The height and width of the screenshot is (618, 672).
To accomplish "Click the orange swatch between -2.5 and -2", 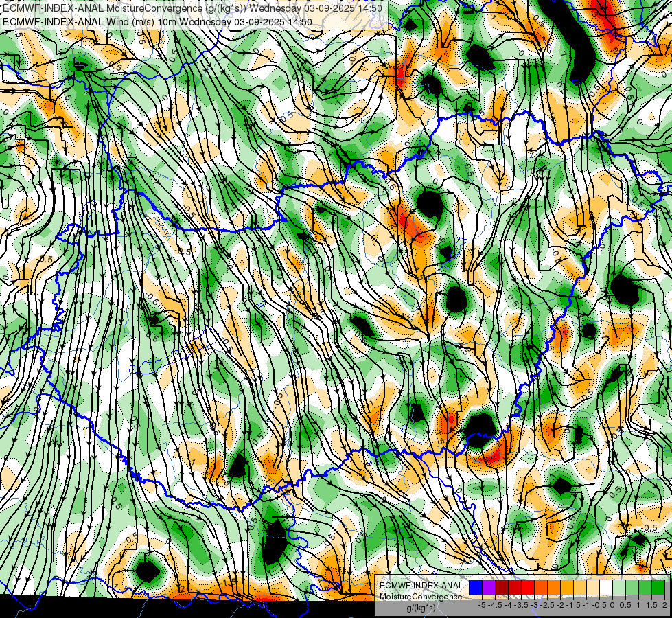I will 554,587.
